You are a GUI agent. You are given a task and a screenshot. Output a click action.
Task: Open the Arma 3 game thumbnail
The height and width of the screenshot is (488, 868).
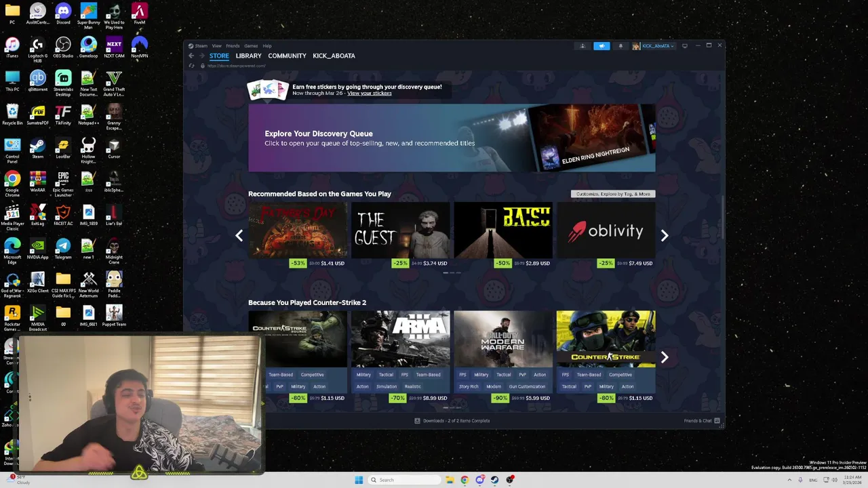click(400, 339)
